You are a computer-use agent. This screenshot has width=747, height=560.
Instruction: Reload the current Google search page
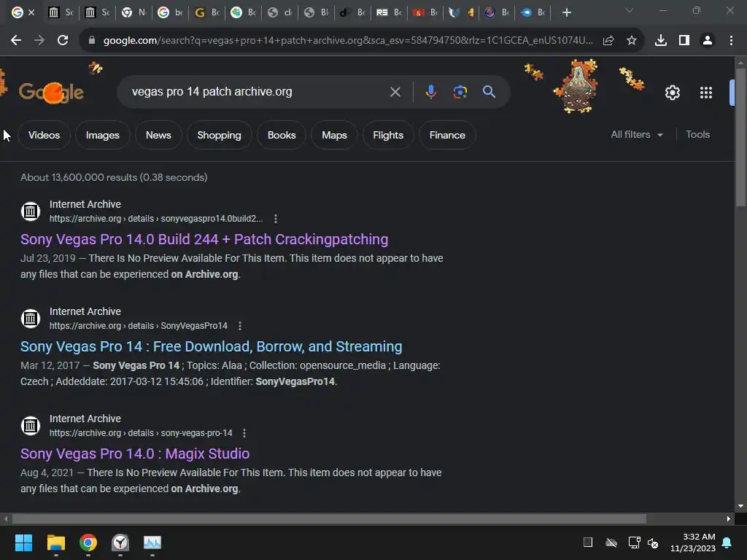pos(63,41)
